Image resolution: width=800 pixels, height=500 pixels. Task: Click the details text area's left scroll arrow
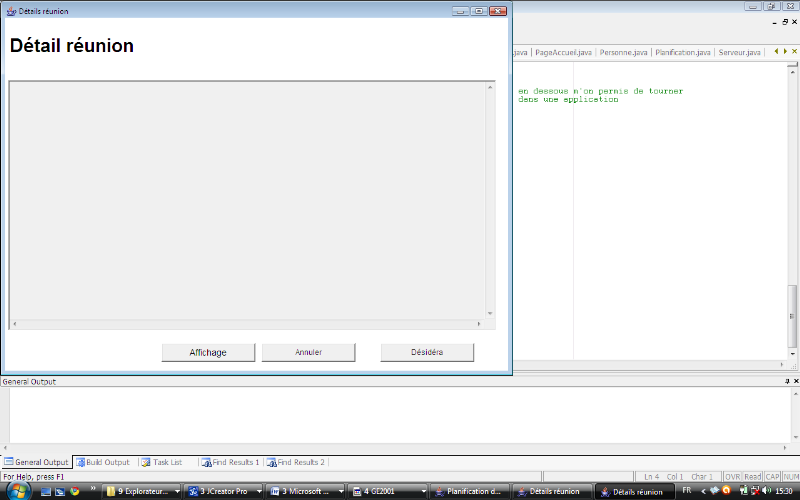coord(15,324)
